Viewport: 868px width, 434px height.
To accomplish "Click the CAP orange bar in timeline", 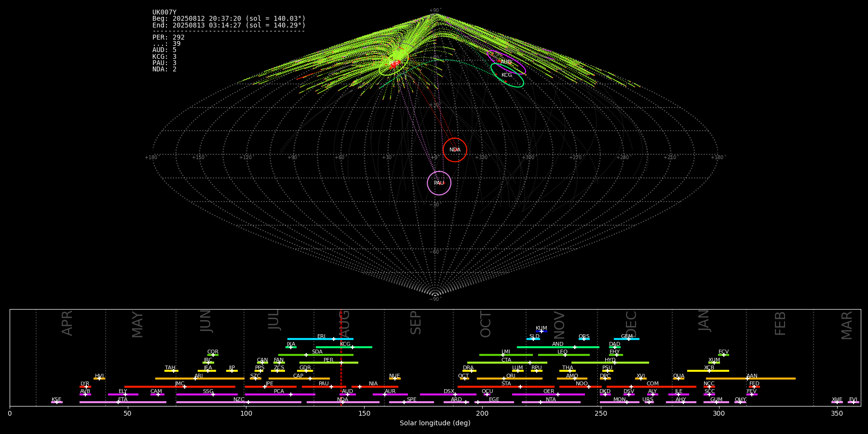I will coord(299,379).
